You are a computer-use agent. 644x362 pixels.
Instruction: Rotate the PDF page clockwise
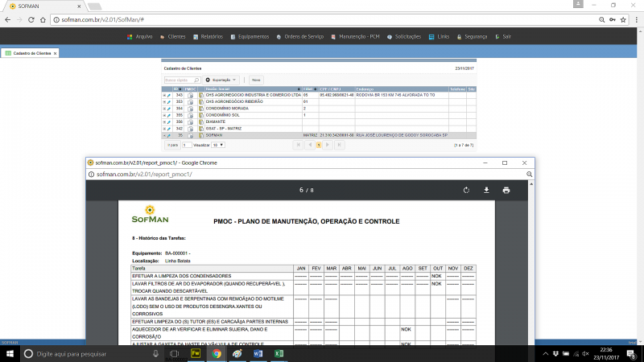tap(466, 190)
